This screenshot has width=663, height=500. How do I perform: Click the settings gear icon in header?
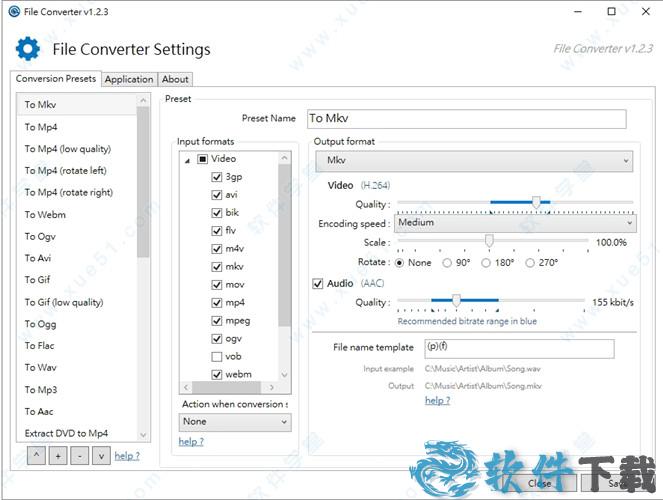[29, 49]
